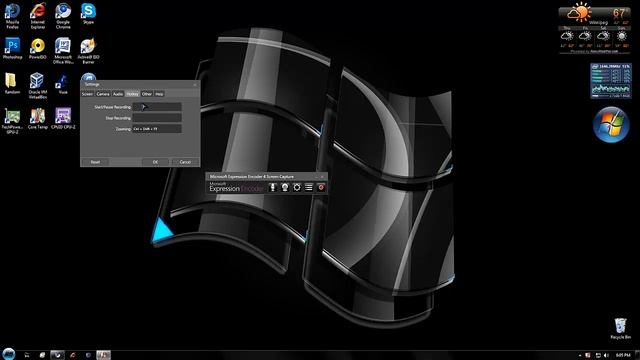640x360 pixels.
Task: Select the Random folder on desktop
Action: click(x=12, y=83)
